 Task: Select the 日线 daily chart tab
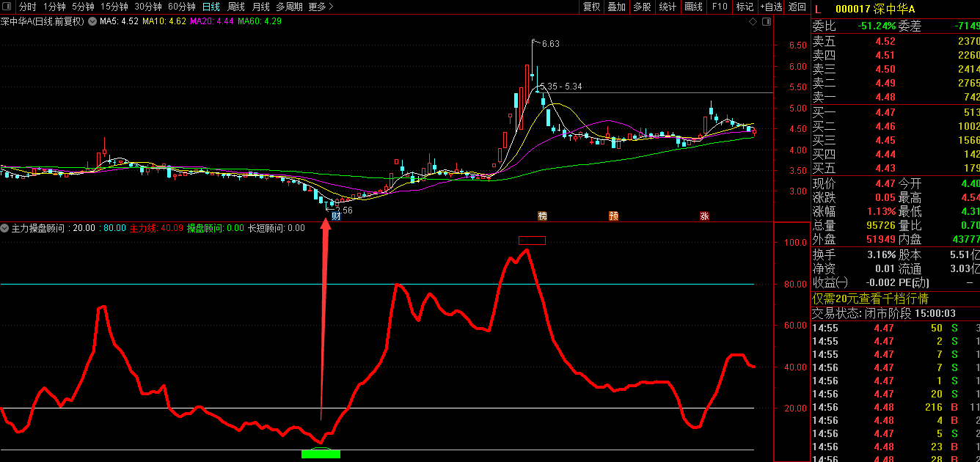(x=211, y=7)
